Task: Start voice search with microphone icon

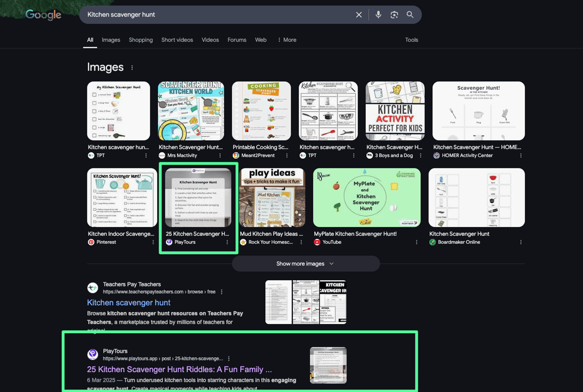Action: pyautogui.click(x=378, y=15)
